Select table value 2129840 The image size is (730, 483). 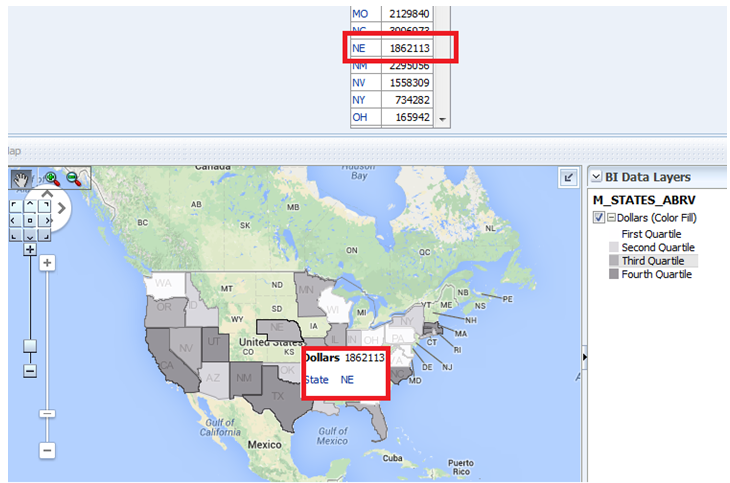(x=409, y=14)
